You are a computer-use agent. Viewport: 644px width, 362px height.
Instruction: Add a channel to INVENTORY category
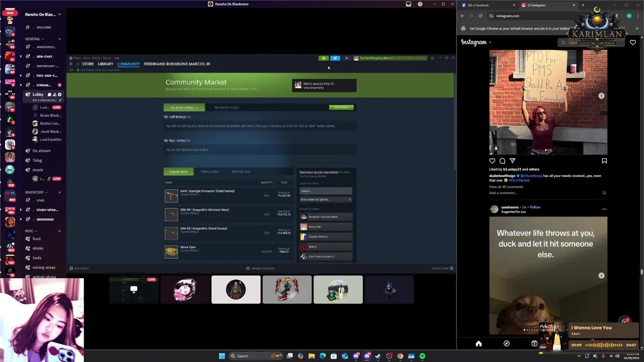[59, 192]
